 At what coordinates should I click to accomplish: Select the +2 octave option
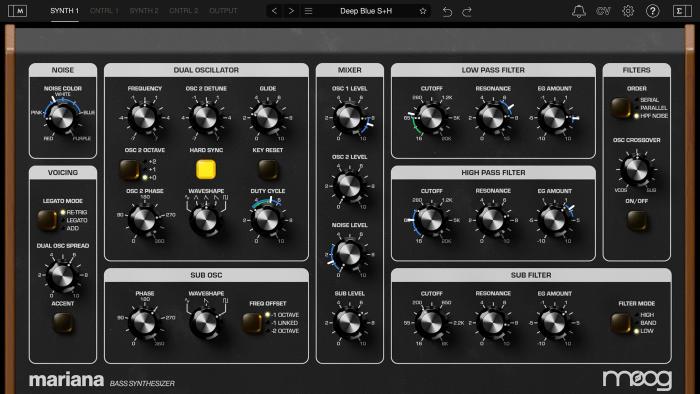(150, 162)
